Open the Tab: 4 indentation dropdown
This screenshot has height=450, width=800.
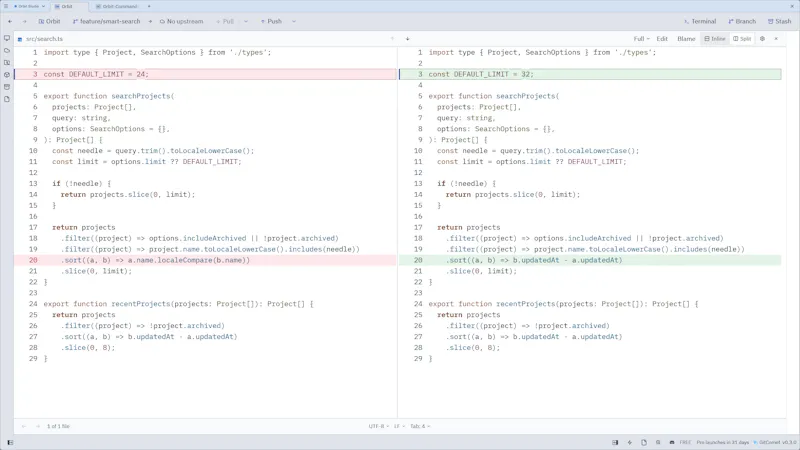[x=420, y=426]
